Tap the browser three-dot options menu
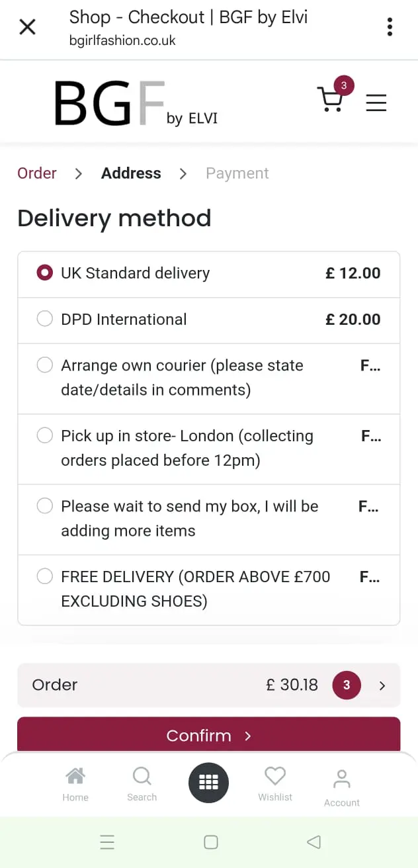This screenshot has width=418, height=868. click(x=390, y=27)
